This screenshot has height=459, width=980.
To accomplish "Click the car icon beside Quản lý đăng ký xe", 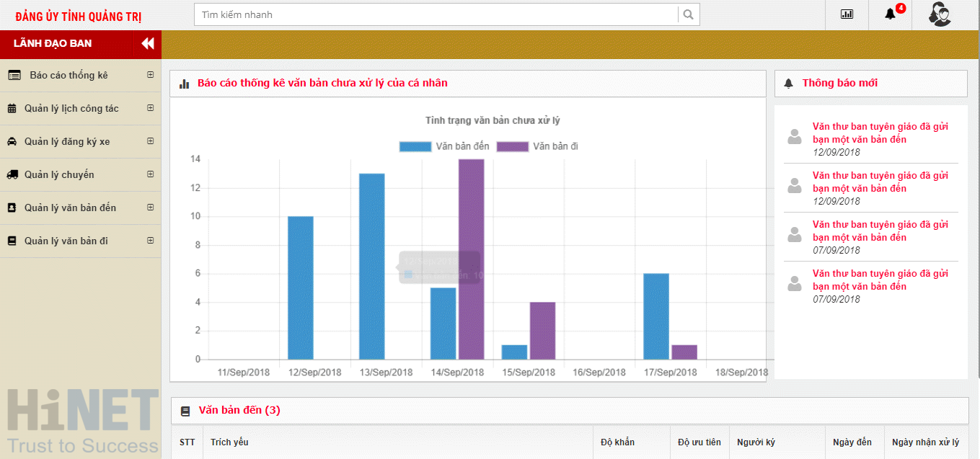I will point(12,142).
